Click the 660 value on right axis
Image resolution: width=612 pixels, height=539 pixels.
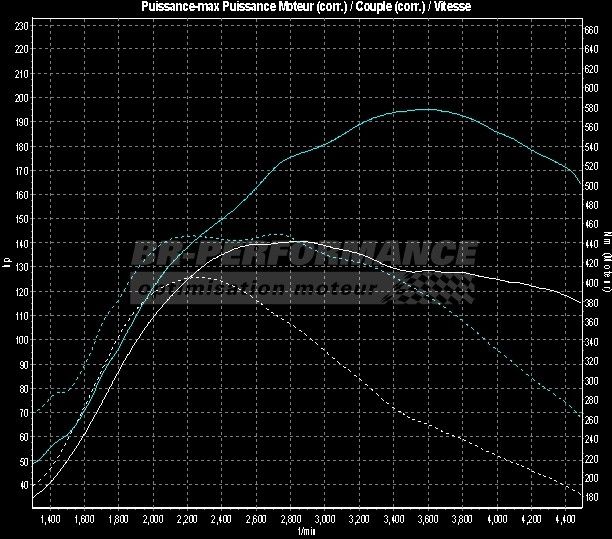click(x=592, y=30)
